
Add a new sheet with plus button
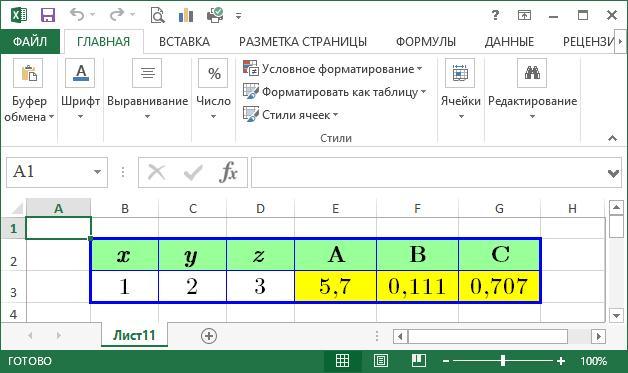(x=209, y=336)
